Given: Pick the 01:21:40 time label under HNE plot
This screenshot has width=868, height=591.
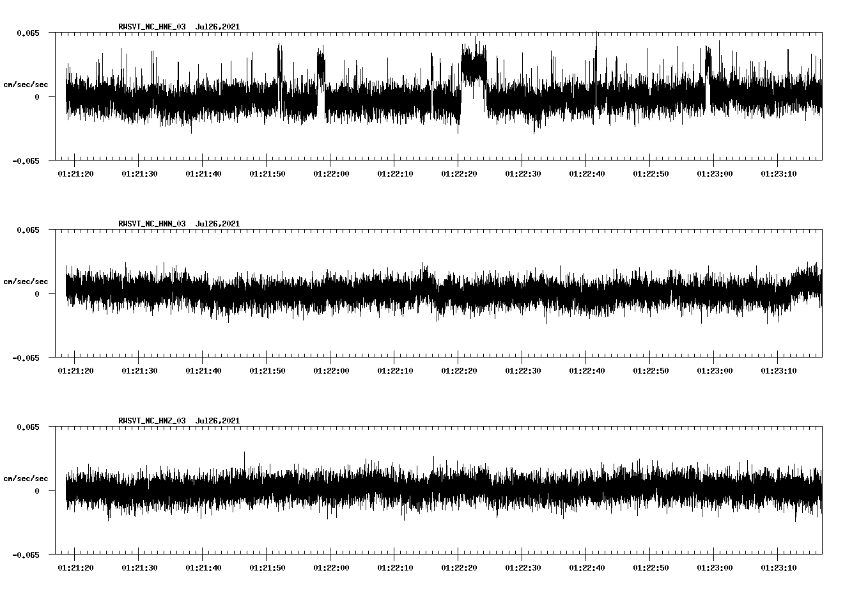Looking at the screenshot, I should (203, 174).
